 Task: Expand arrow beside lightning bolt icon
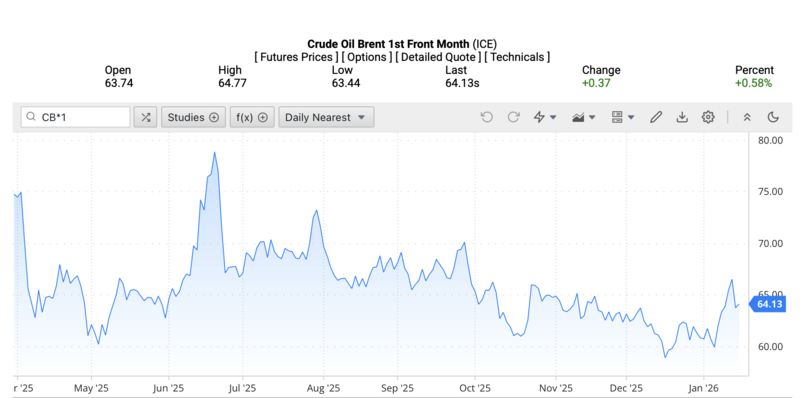click(553, 117)
